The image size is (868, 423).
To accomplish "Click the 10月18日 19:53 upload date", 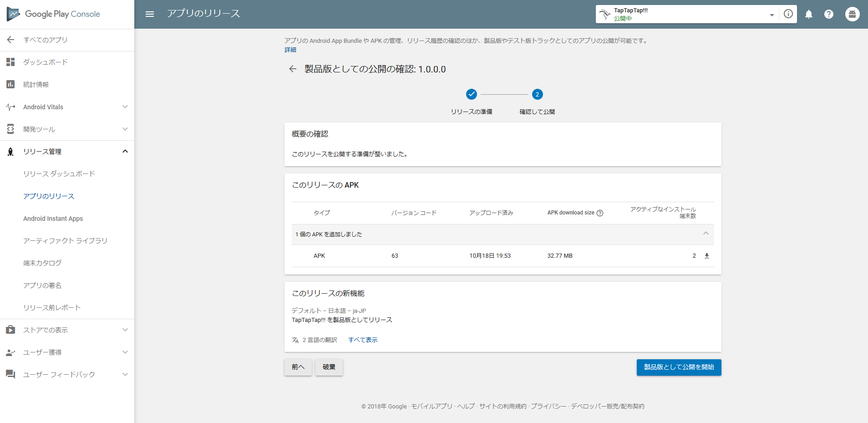I will (x=490, y=256).
